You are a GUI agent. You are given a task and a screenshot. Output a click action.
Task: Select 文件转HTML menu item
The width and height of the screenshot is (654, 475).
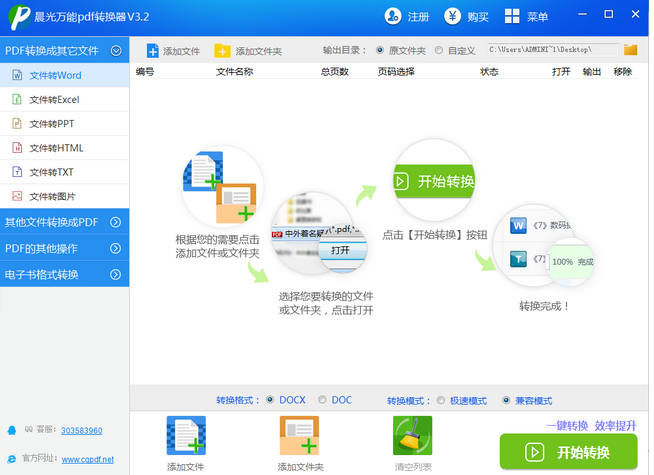(x=65, y=148)
